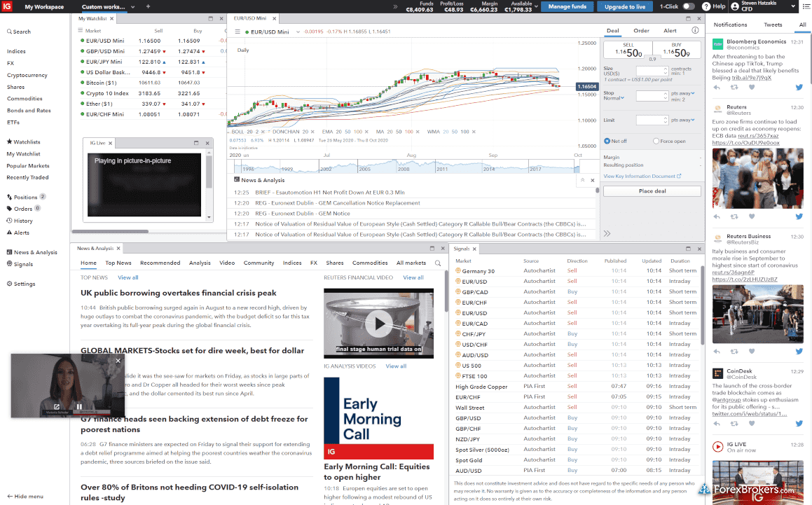Screen dimensions: 812x505
Task: Remove the BOLL indicator from the chart
Action: (x=264, y=132)
